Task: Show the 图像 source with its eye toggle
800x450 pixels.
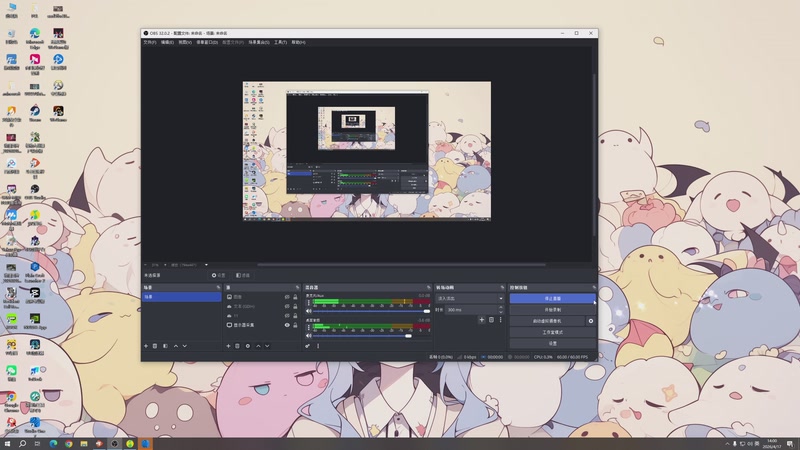Action: click(287, 297)
